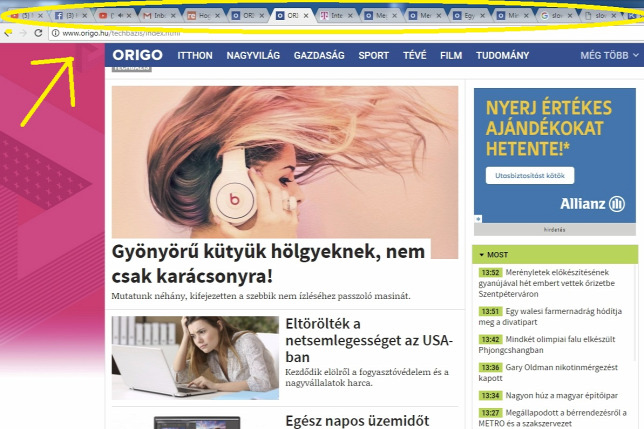Image resolution: width=644 pixels, height=429 pixels.
Task: Open the TÉVÉ section
Action: tap(414, 55)
